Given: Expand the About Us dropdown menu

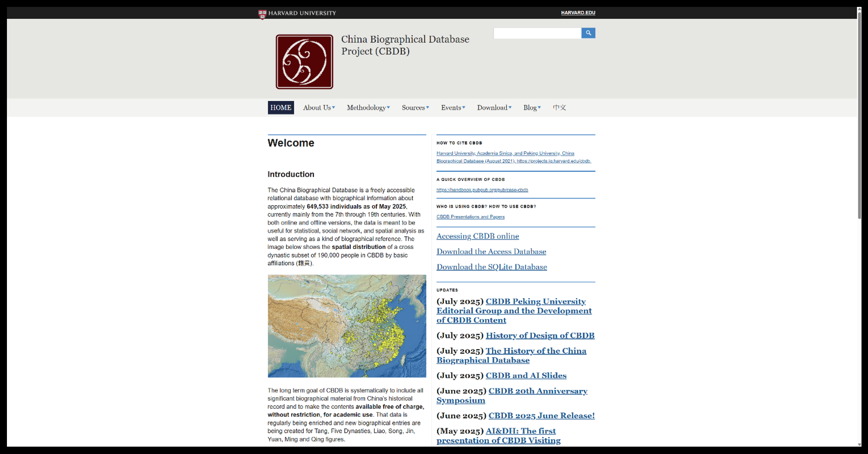Looking at the screenshot, I should coord(319,108).
